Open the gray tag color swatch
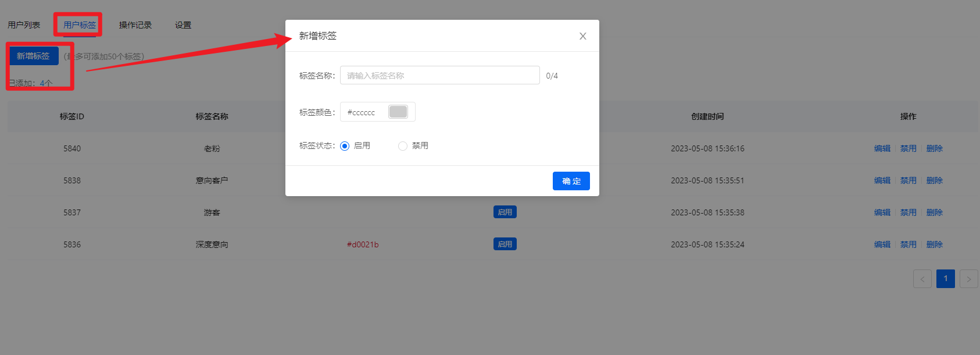This screenshot has height=355, width=980. tap(398, 112)
